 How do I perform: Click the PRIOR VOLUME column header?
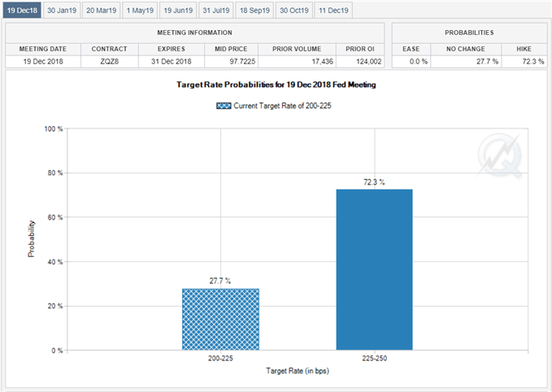point(297,49)
